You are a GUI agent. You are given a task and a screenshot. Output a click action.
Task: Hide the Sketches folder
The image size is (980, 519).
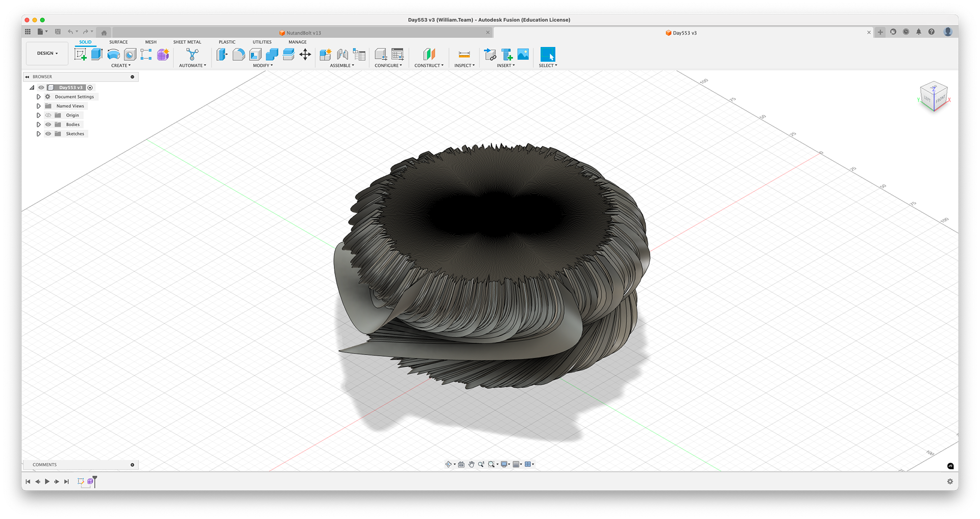[48, 134]
